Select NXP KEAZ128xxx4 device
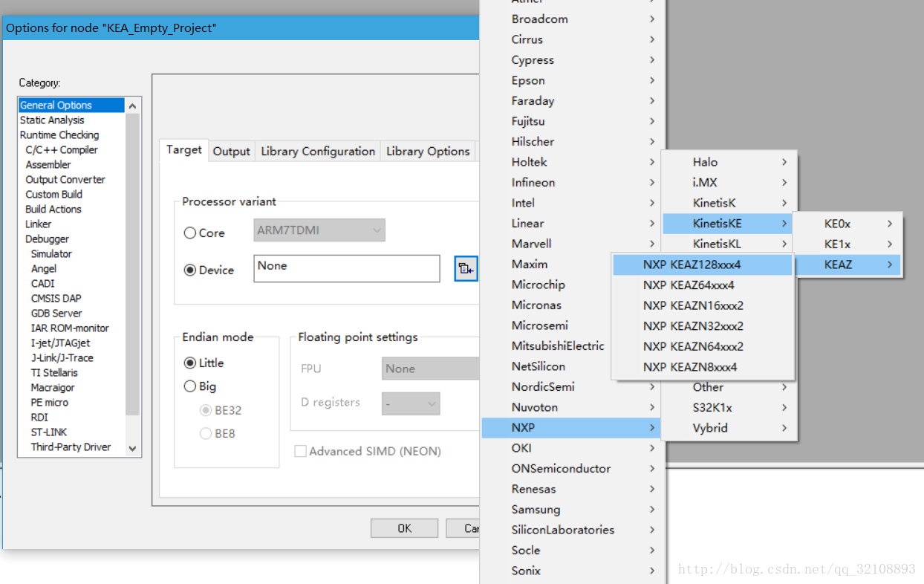The image size is (924, 584). 702,265
